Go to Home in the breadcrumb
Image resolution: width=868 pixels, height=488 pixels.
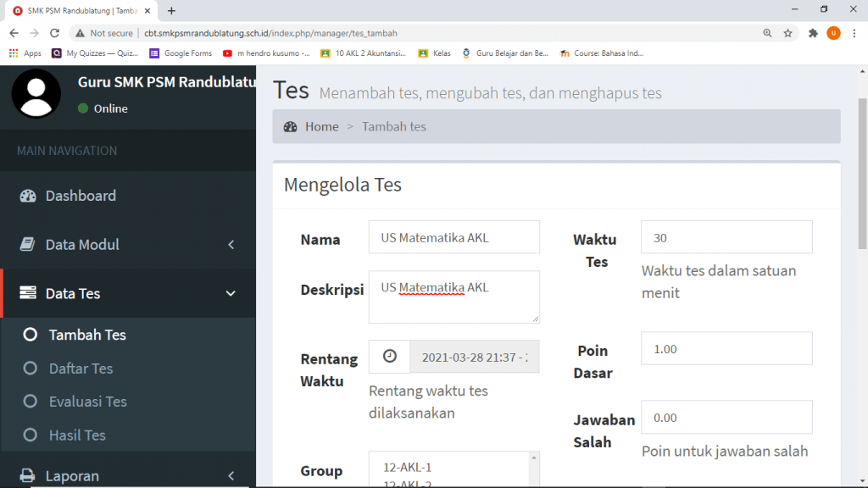[321, 127]
